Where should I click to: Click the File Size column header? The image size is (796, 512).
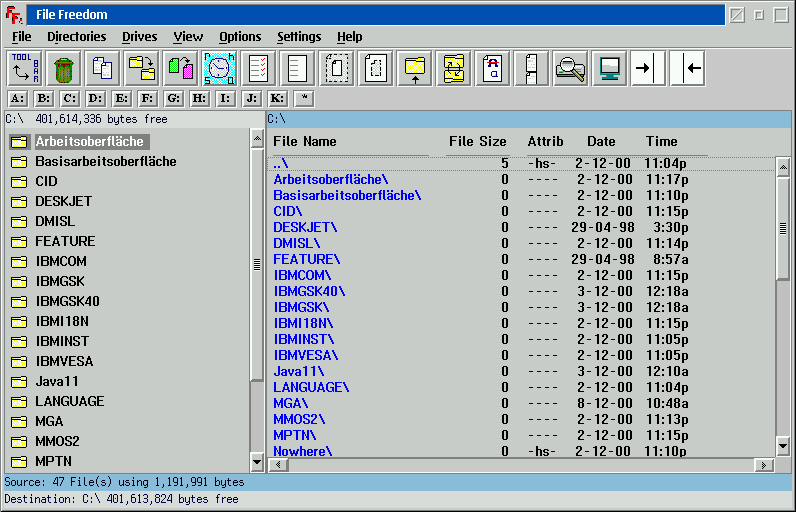point(477,142)
